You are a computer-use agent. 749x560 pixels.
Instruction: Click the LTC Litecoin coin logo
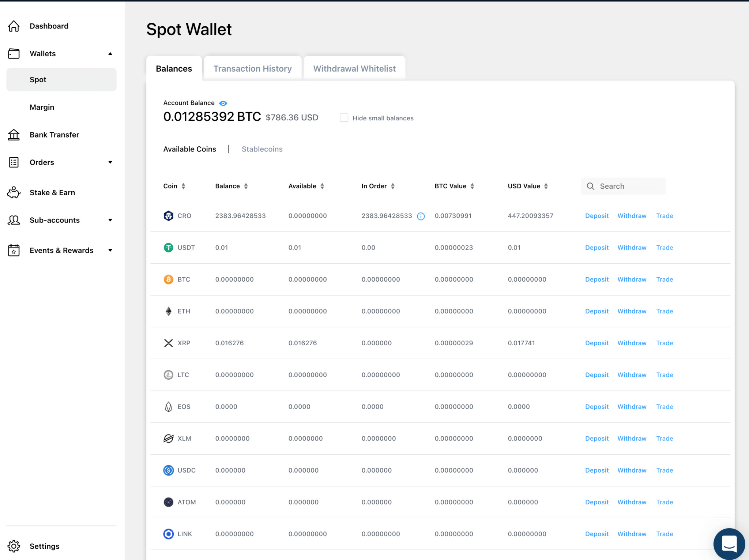(168, 375)
